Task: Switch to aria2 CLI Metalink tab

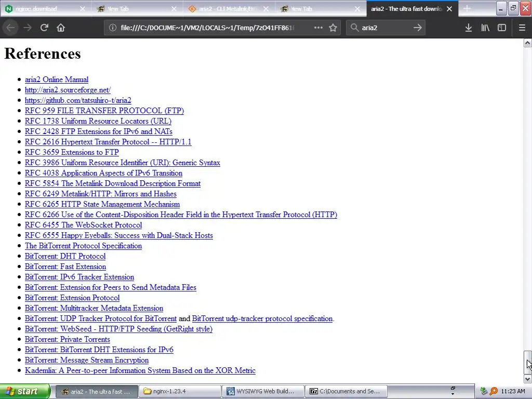Action: 229,9
